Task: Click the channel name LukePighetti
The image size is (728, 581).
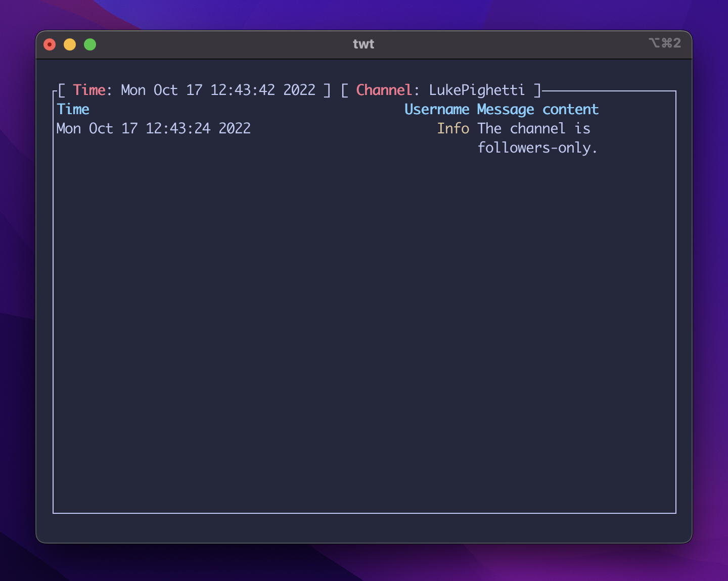Action: point(476,90)
